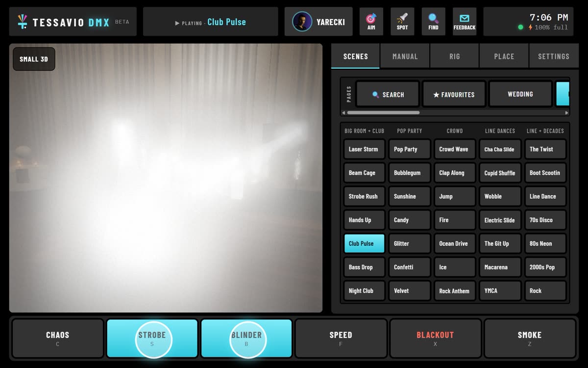Image resolution: width=588 pixels, height=368 pixels.
Task: Select the active Club Pulse scene
Action: coord(364,243)
